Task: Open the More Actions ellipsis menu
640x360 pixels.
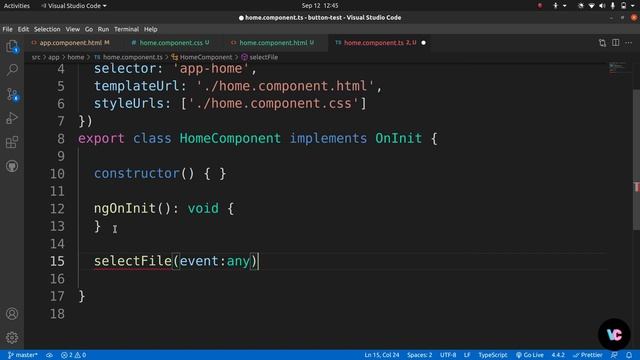Action: point(629,42)
